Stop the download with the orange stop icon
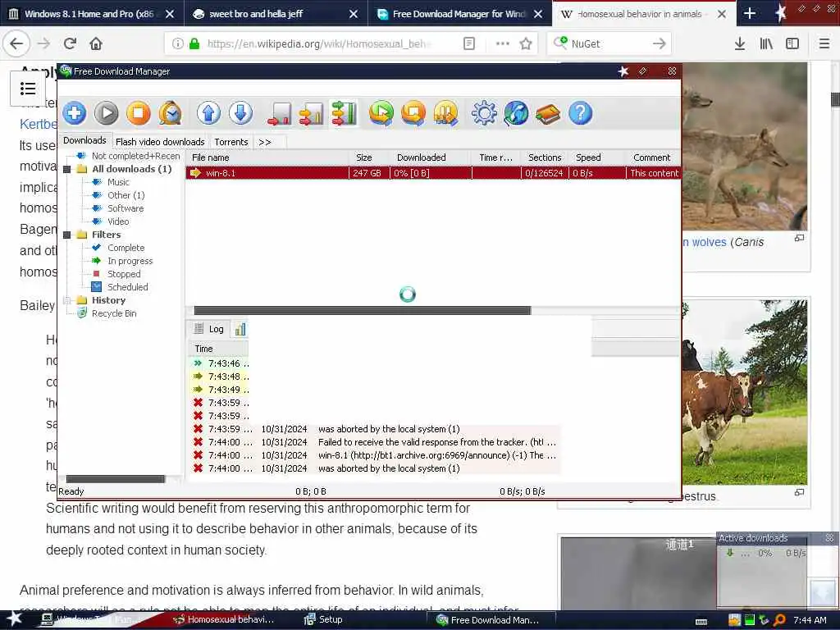 pyautogui.click(x=138, y=113)
